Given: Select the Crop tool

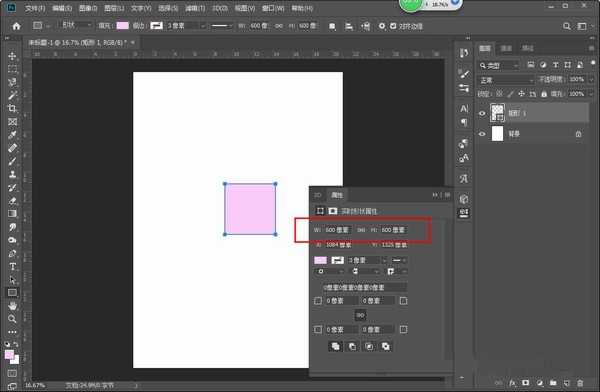Looking at the screenshot, I should [x=12, y=108].
